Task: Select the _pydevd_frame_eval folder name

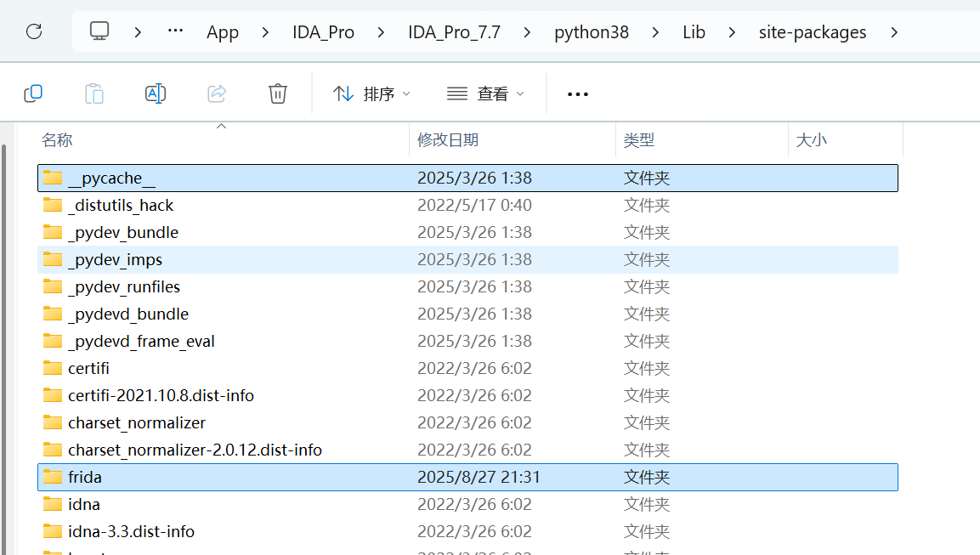Action: (x=141, y=342)
